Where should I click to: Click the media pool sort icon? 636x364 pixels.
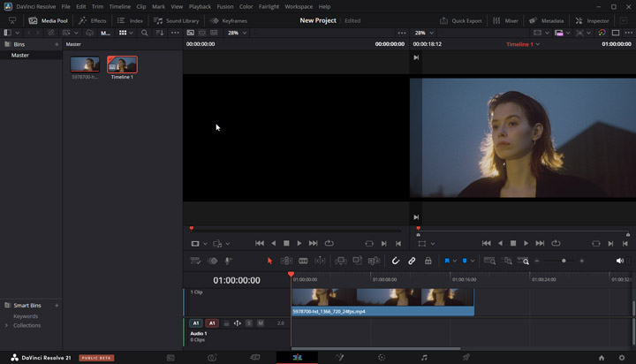160,33
